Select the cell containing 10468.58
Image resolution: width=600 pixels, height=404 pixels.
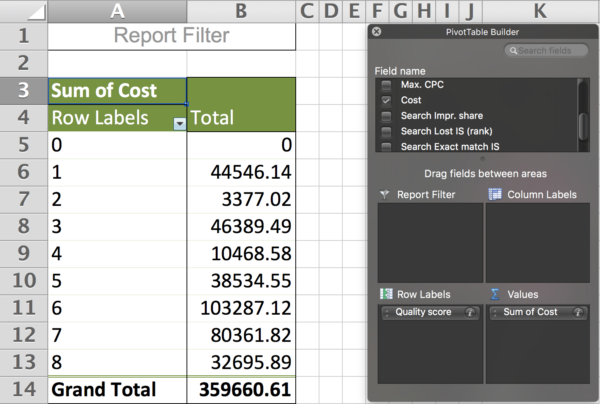click(x=241, y=254)
